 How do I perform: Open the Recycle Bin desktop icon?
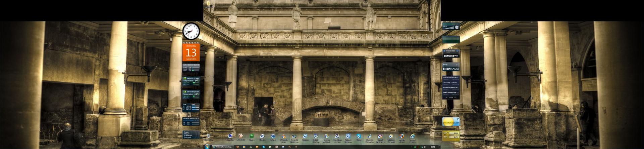click(x=208, y=136)
